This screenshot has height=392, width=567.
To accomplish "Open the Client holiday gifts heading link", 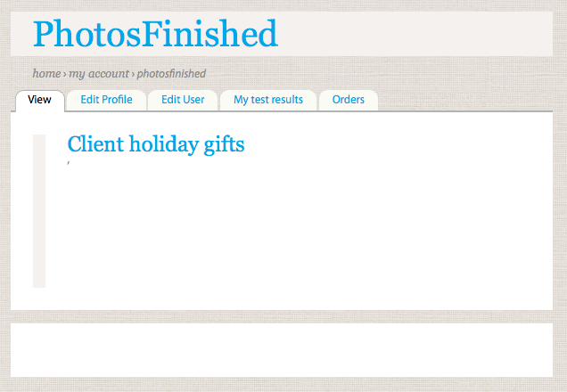I will (x=156, y=144).
